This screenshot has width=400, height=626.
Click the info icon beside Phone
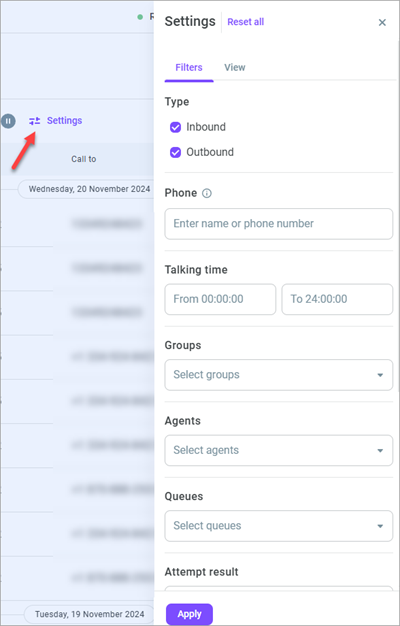point(207,193)
